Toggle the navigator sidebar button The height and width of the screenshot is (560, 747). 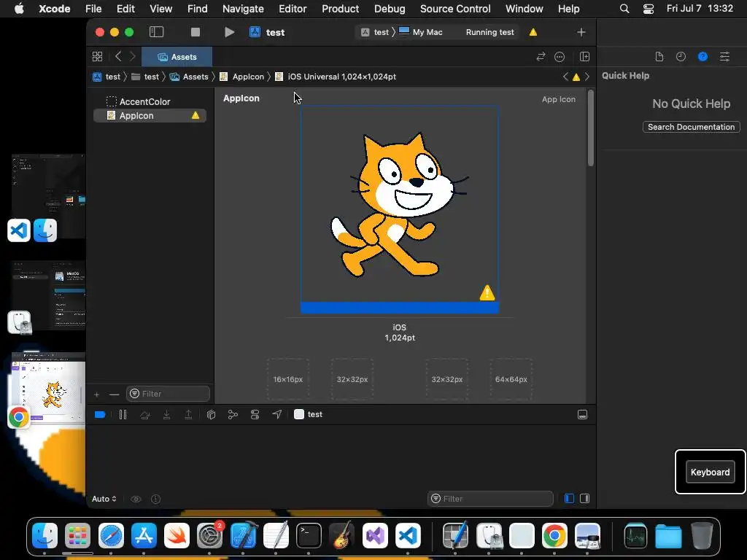coord(156,32)
